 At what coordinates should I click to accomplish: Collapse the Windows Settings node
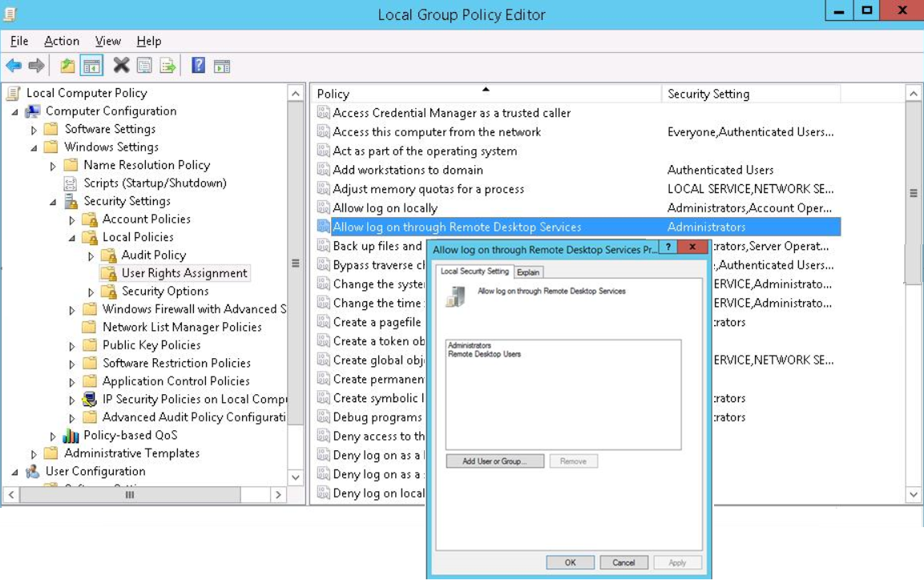coord(34,147)
